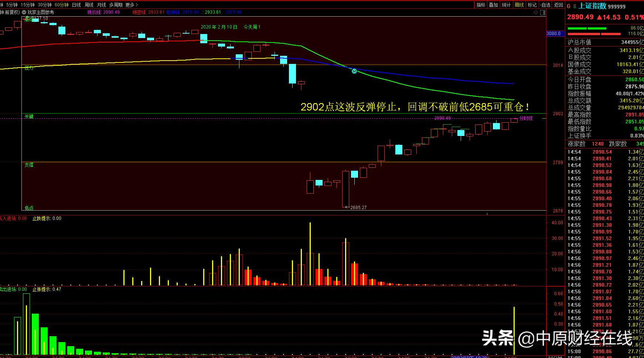
Task: Click the 低点 low point label
Action: click(29, 208)
